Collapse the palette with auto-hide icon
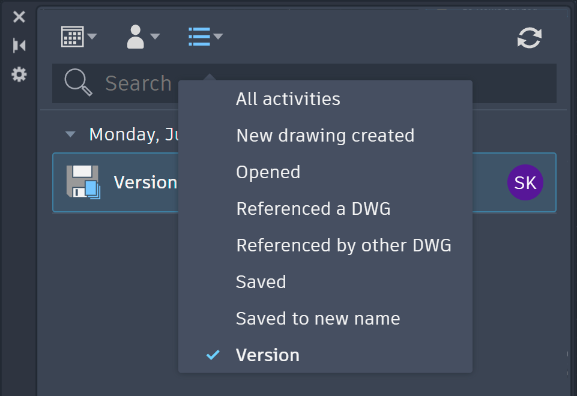The height and width of the screenshot is (396, 577). pyautogui.click(x=19, y=45)
